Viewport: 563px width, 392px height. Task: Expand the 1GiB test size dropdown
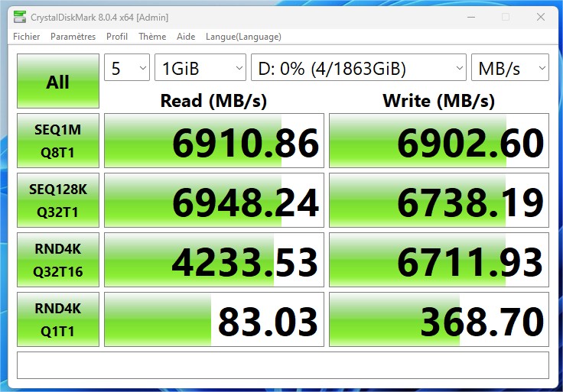tap(200, 67)
